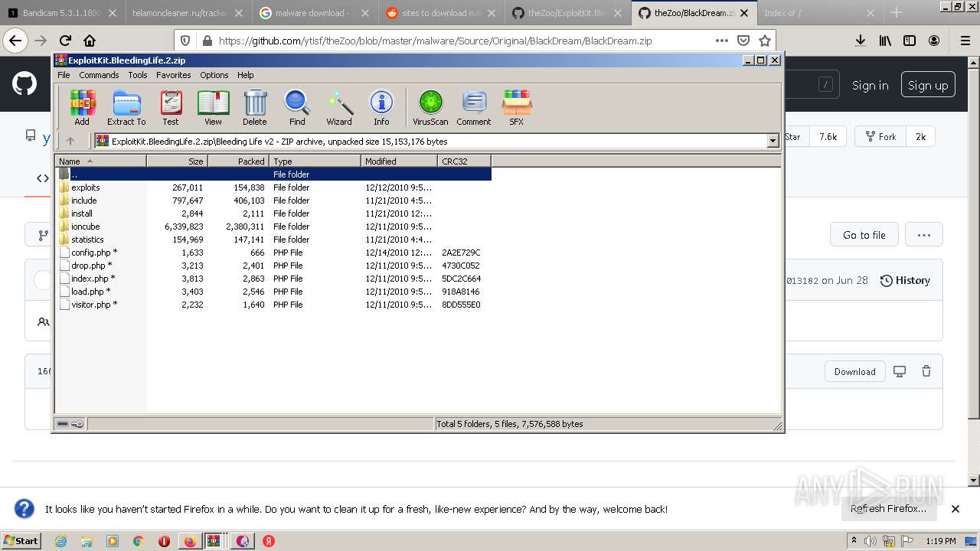Expand the archive path dropdown
980x551 pixels.
[773, 141]
